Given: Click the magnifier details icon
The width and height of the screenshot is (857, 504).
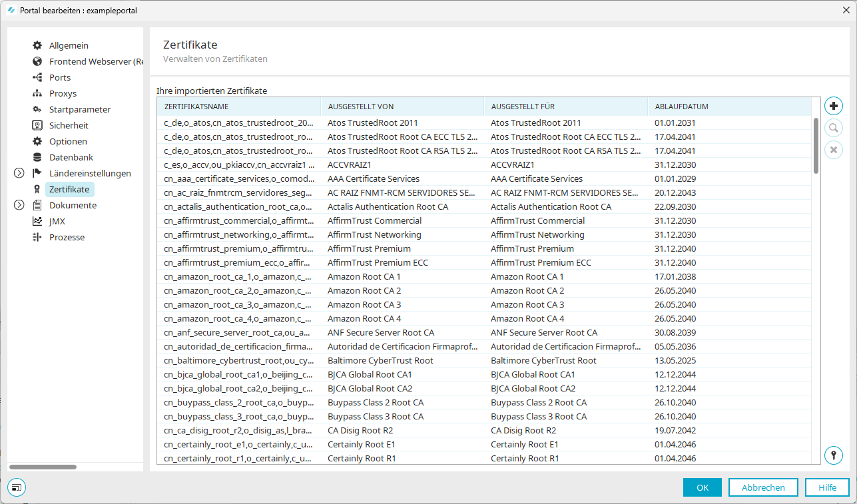Looking at the screenshot, I should (x=833, y=128).
